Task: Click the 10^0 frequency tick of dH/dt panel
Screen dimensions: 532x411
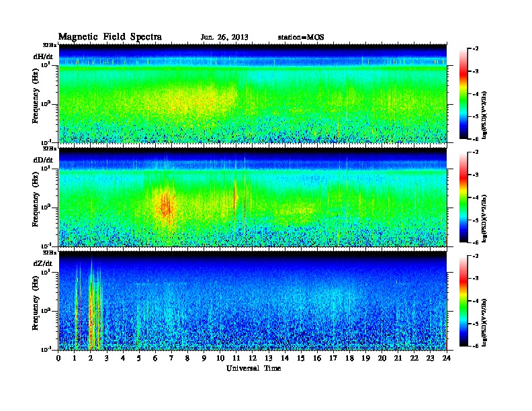Action: [46, 103]
